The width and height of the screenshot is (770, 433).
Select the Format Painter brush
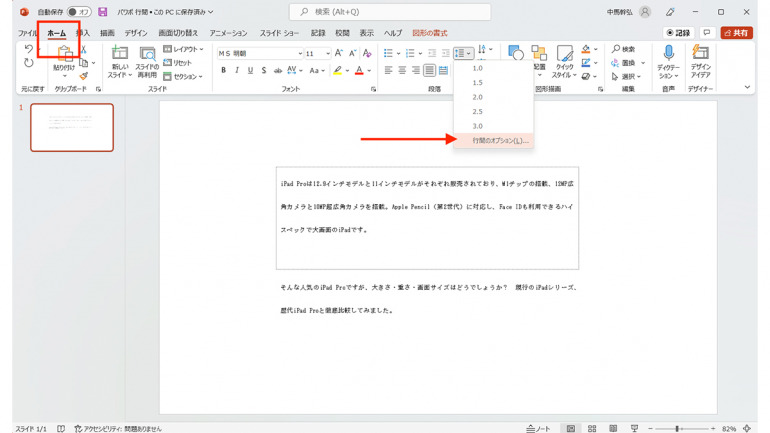(x=83, y=76)
